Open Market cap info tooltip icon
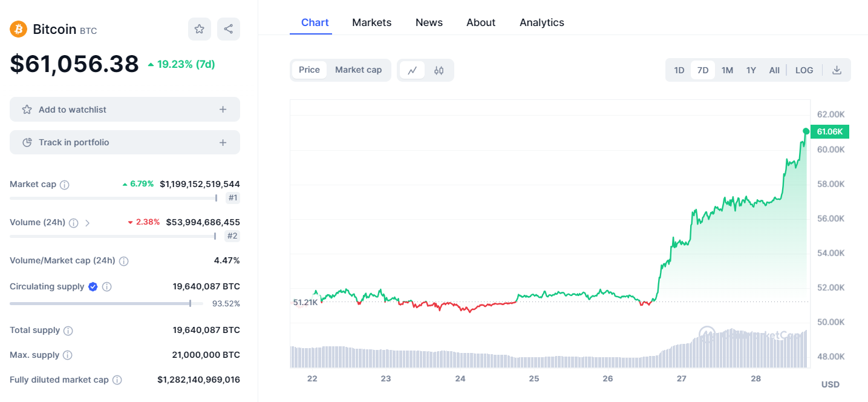 65,185
